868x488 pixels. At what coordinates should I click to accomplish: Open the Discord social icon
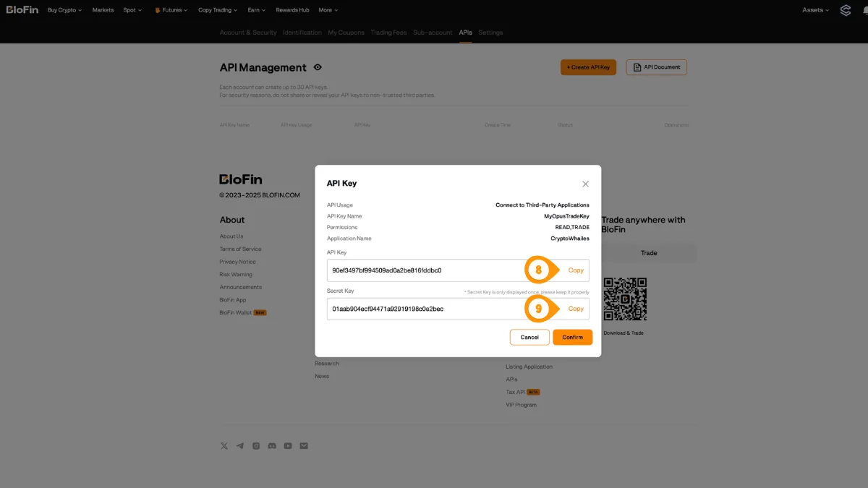pyautogui.click(x=272, y=446)
